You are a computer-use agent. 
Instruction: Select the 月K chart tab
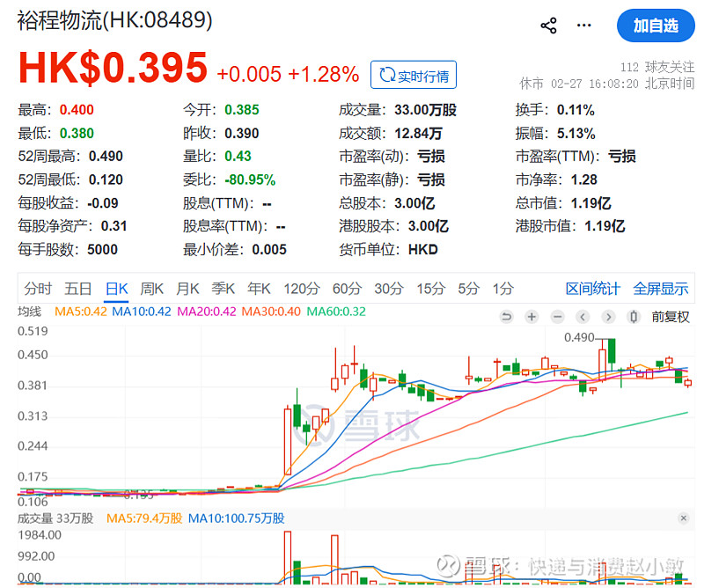[x=187, y=289]
